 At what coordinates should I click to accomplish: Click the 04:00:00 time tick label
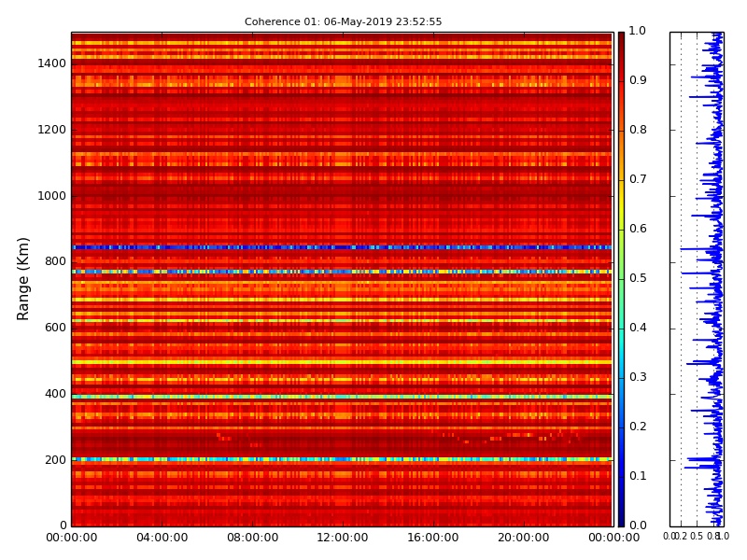(162, 538)
